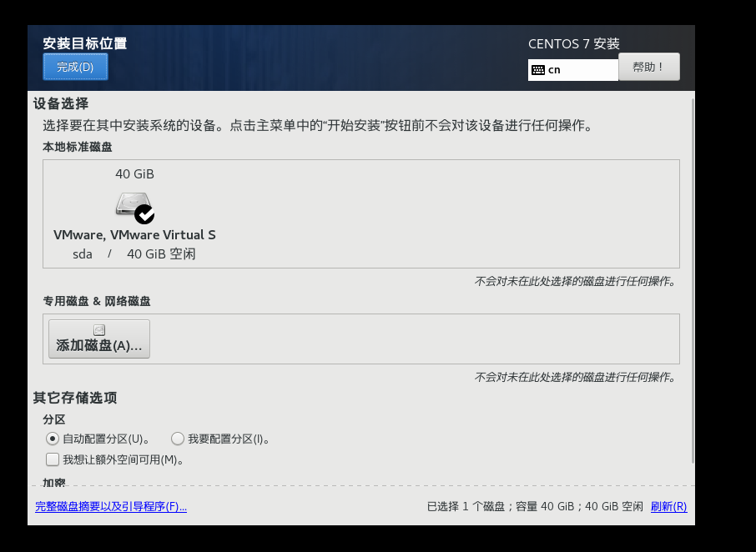Viewport: 756px width, 552px height.
Task: Click the 安装目标位置 page title
Action: [x=85, y=43]
